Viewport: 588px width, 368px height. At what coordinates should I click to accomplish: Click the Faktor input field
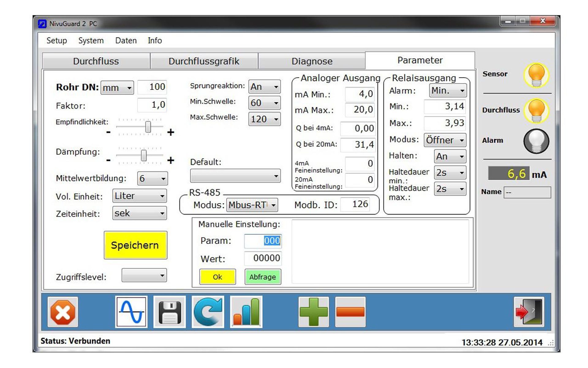152,105
